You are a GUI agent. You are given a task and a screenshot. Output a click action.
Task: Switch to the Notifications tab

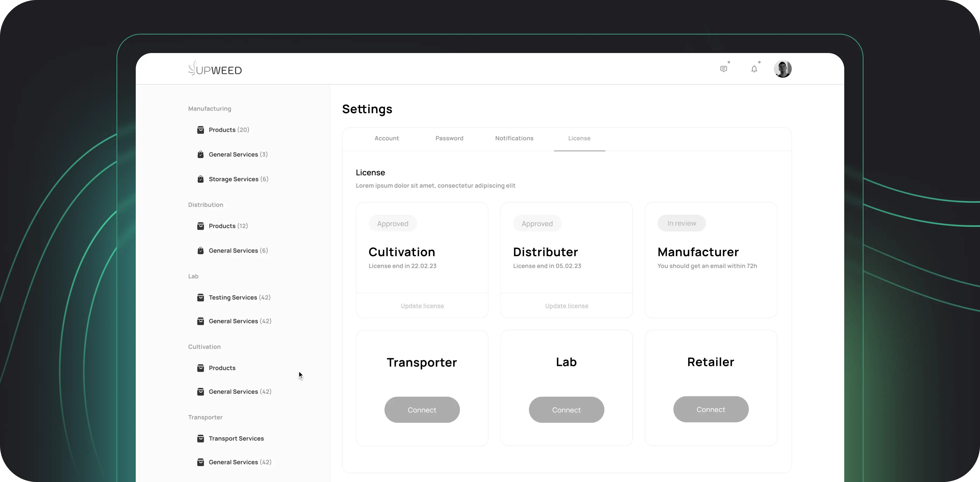[x=514, y=138]
